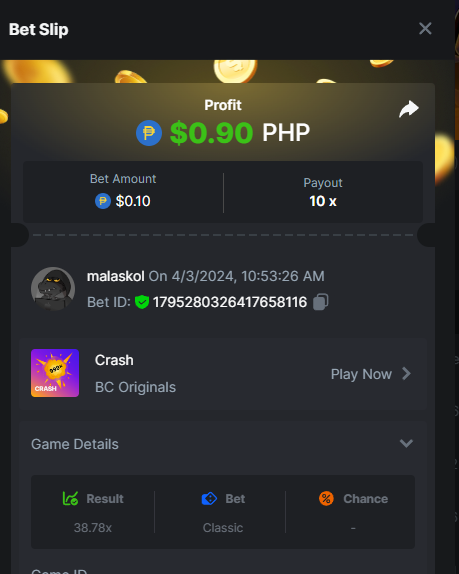Click the Bet ID number text
The height and width of the screenshot is (574, 459).
[230, 302]
